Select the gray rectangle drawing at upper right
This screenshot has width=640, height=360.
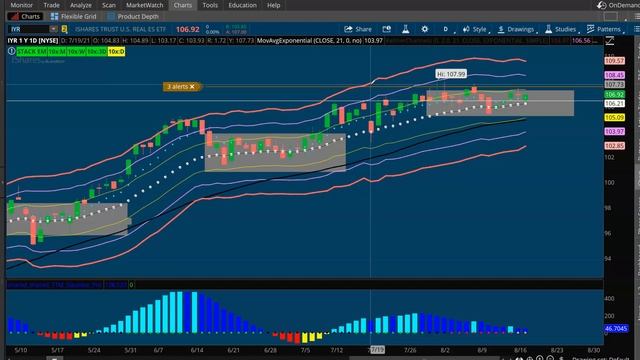500,103
